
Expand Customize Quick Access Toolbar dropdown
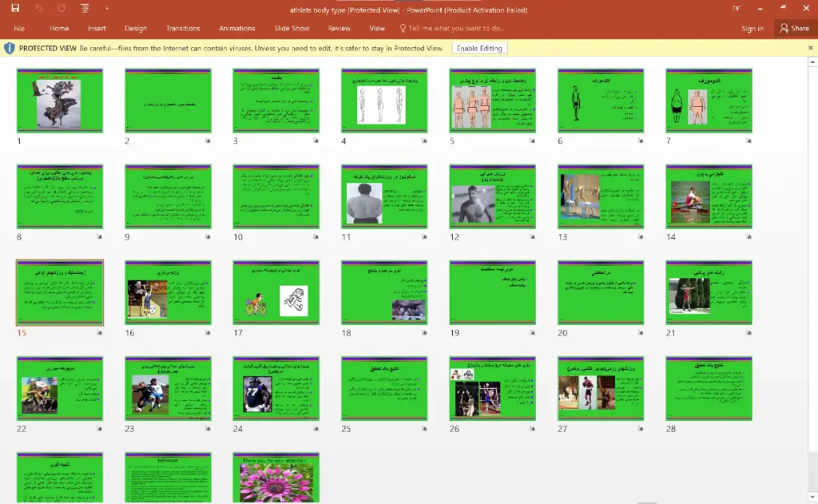(106, 9)
